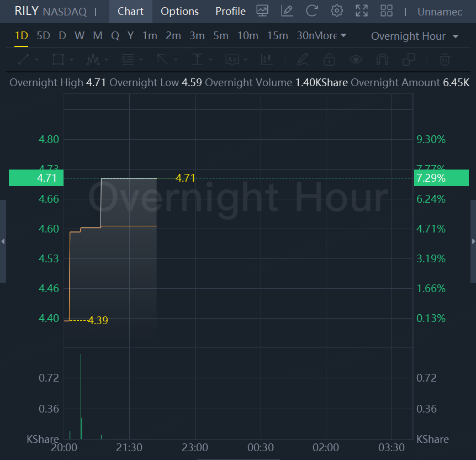This screenshot has width=476, height=460.
Task: Select the 5m interval
Action: 221,36
